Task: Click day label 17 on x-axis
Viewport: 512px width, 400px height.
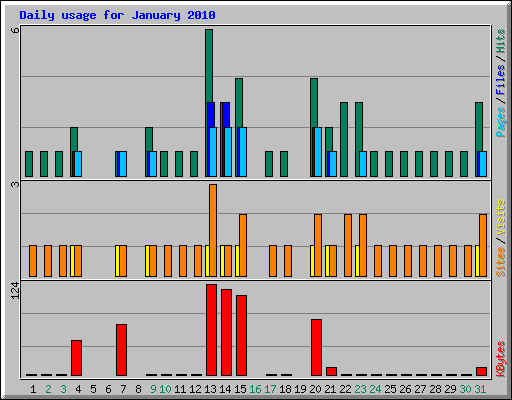Action: [x=270, y=389]
